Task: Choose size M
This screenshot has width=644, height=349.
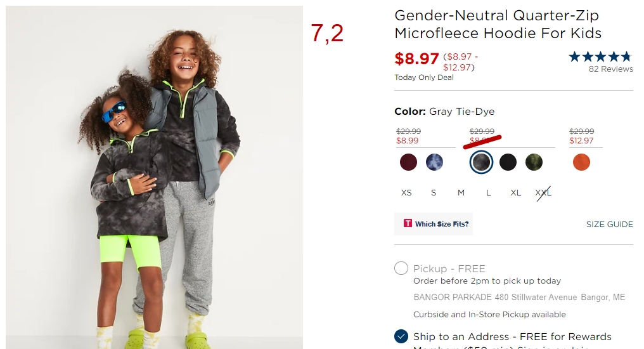Action: coord(461,193)
